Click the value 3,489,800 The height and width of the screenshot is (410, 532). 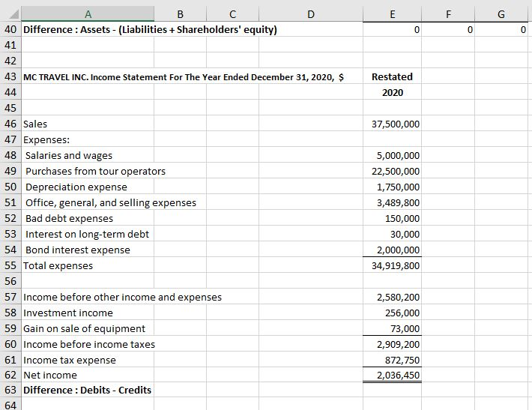tap(398, 202)
